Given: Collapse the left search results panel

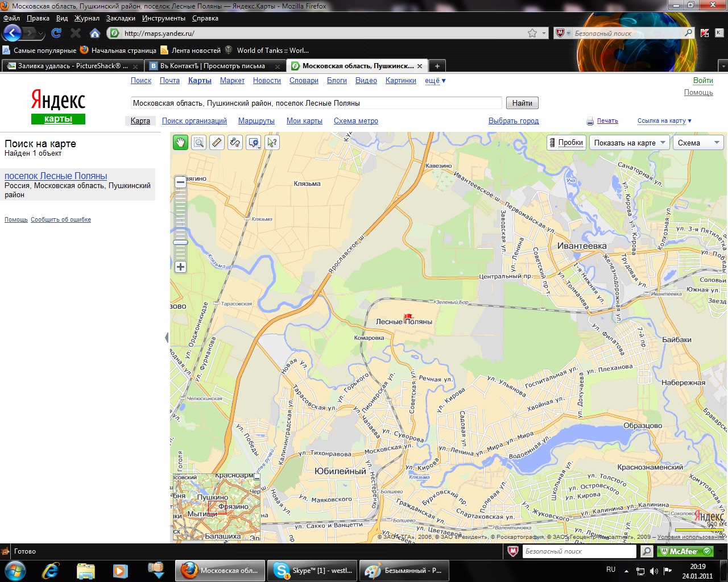Looking at the screenshot, I should pyautogui.click(x=167, y=338).
